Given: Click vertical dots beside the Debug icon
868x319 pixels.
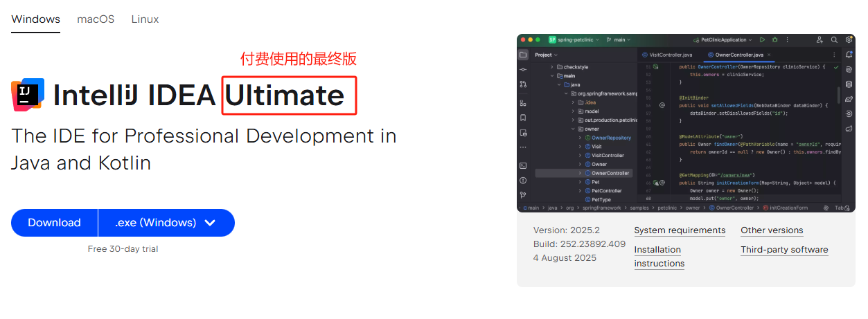Looking at the screenshot, I should [x=787, y=40].
